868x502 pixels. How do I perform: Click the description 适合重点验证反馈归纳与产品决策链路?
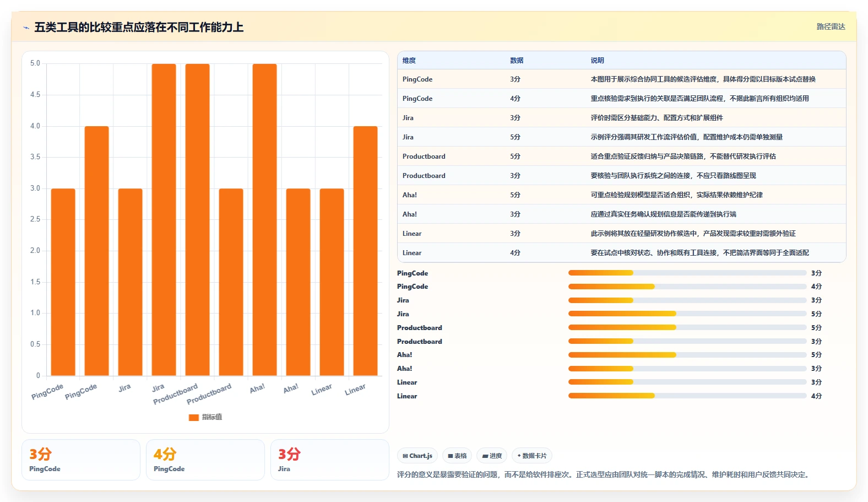[647, 156]
